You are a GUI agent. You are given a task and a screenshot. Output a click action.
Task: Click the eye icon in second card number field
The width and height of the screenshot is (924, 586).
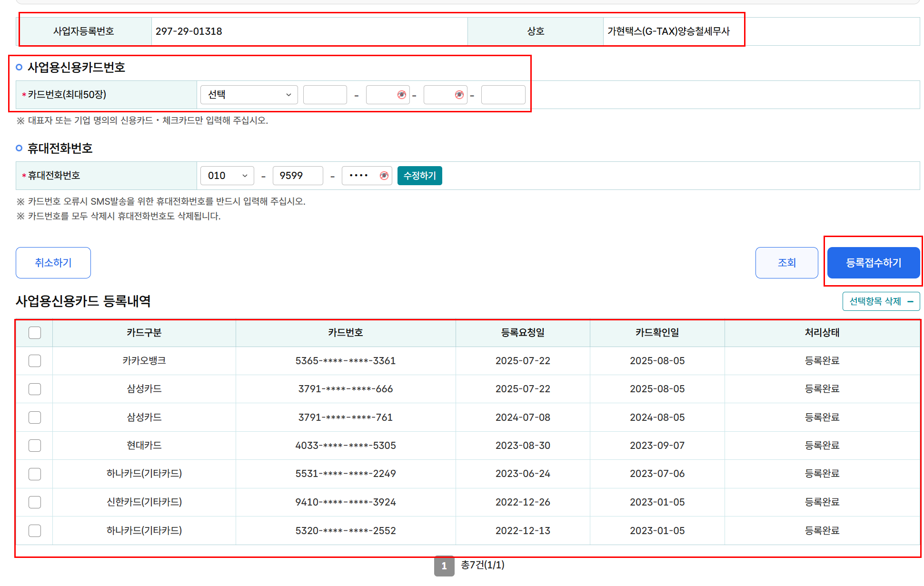coord(401,95)
